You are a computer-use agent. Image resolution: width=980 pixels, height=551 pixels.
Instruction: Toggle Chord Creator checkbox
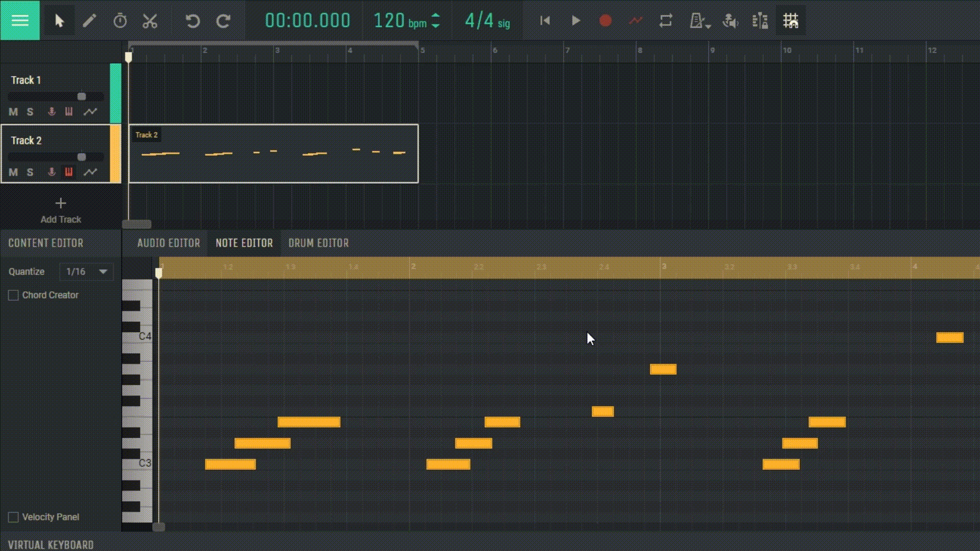(x=13, y=295)
